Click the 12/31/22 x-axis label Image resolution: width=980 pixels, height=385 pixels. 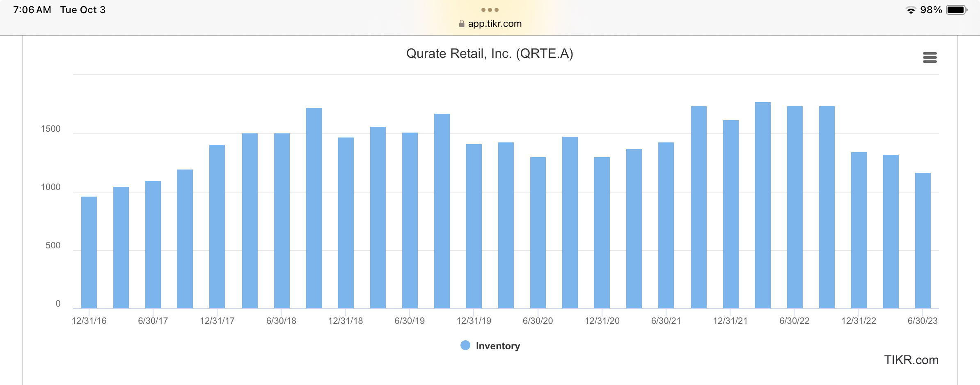tap(859, 321)
